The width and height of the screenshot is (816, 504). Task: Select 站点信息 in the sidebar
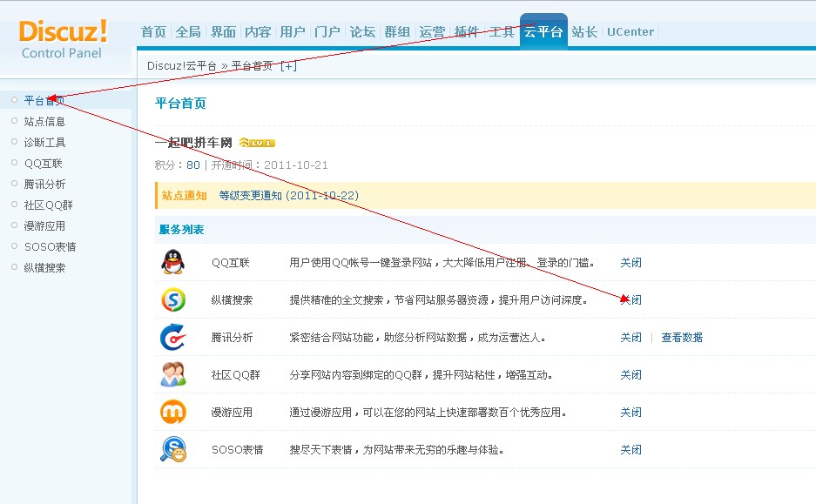(x=44, y=121)
